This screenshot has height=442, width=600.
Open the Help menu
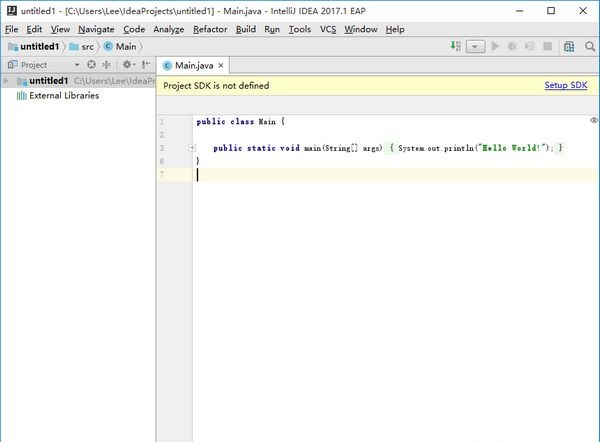coord(395,29)
